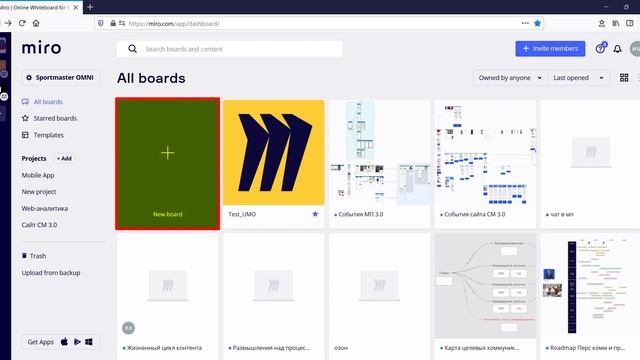Open the Test_UMO board thumbnail
This screenshot has height=360, width=640.
point(273,152)
